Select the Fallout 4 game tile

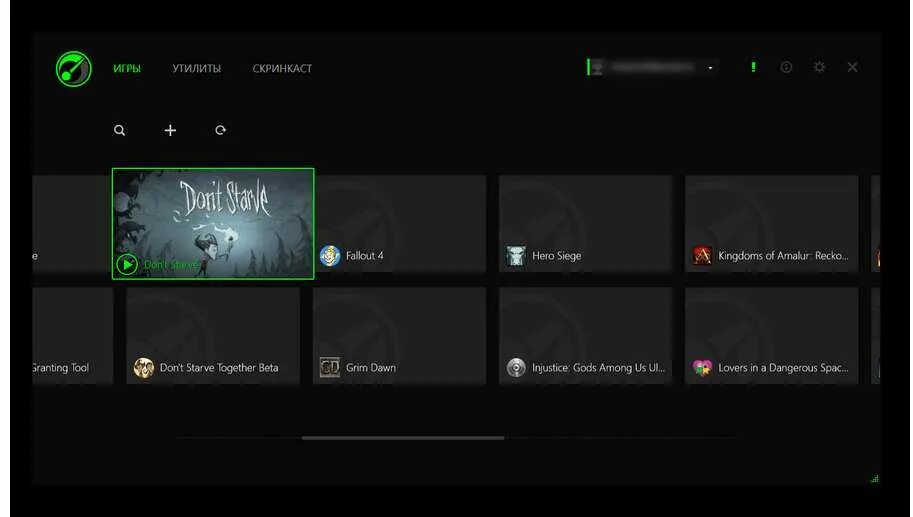(400, 224)
